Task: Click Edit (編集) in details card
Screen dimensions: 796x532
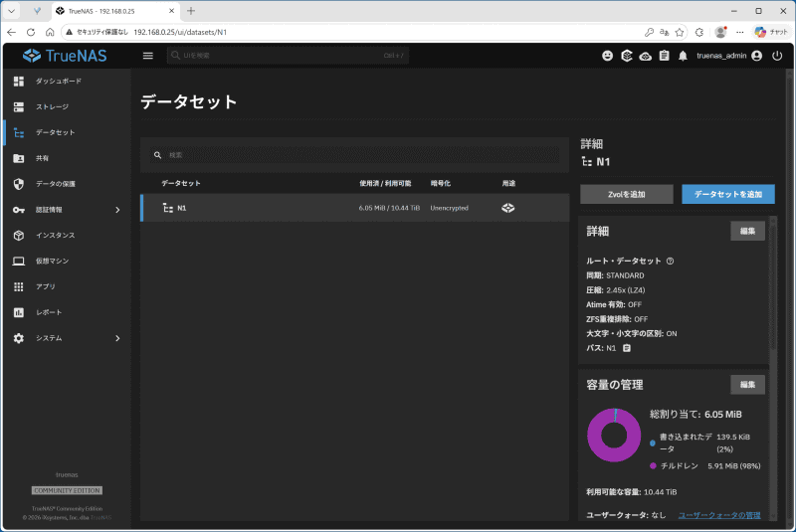Action: (x=747, y=232)
